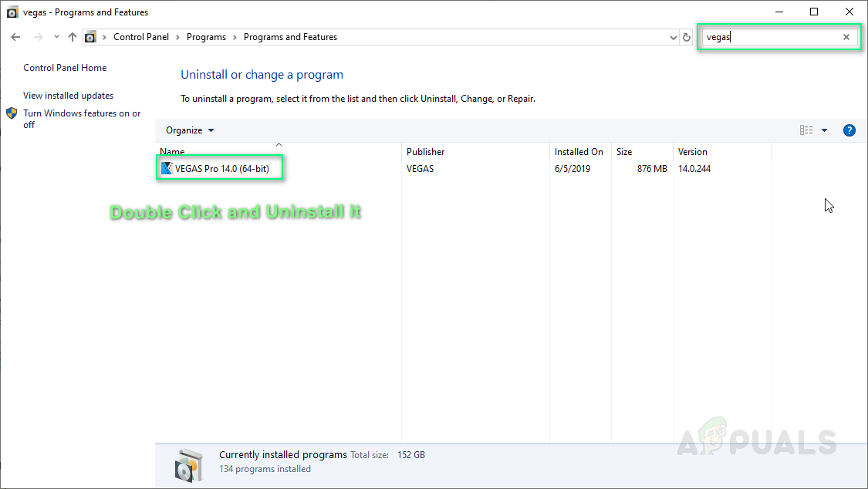Open the Organize menu

(190, 130)
